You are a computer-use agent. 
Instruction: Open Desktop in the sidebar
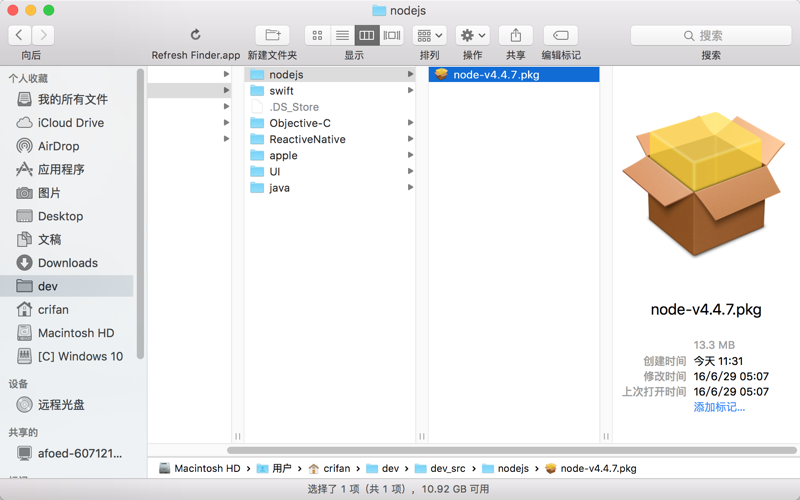[67, 216]
